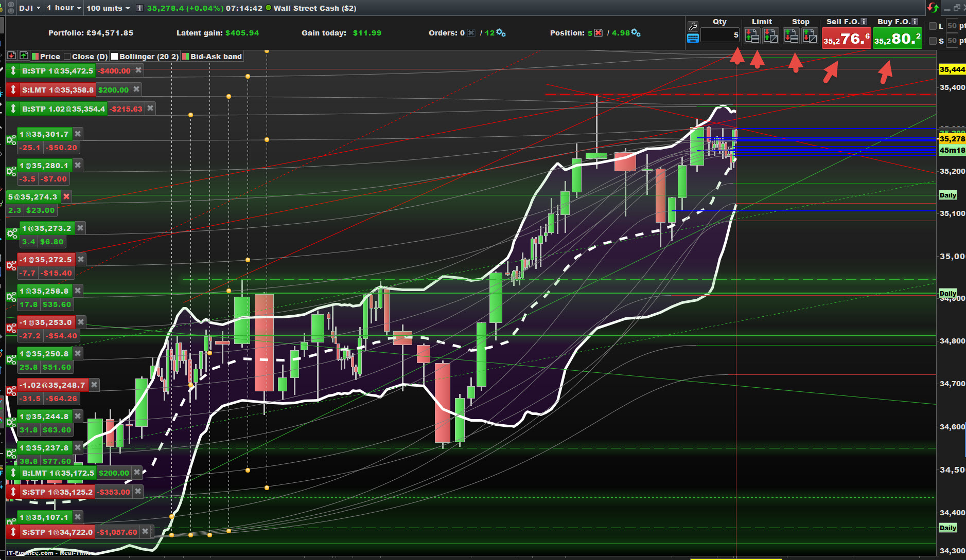Close the 1@35,280.1 position

(77, 165)
